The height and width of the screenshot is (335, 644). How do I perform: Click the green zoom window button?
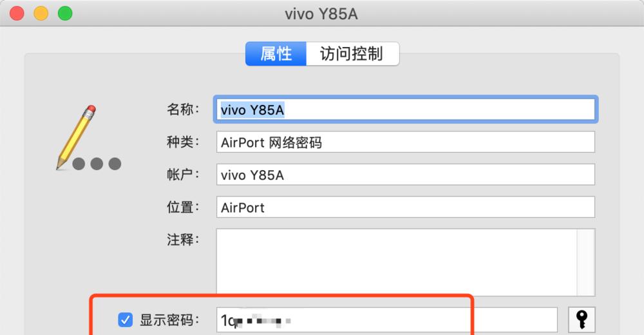tap(65, 13)
